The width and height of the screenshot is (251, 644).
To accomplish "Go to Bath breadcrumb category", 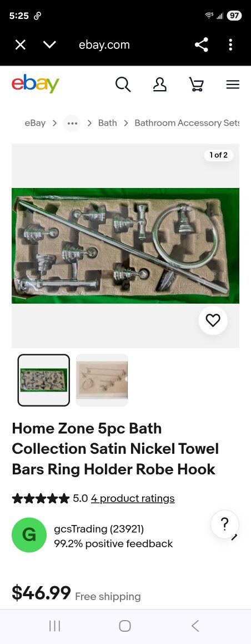I will (x=108, y=123).
